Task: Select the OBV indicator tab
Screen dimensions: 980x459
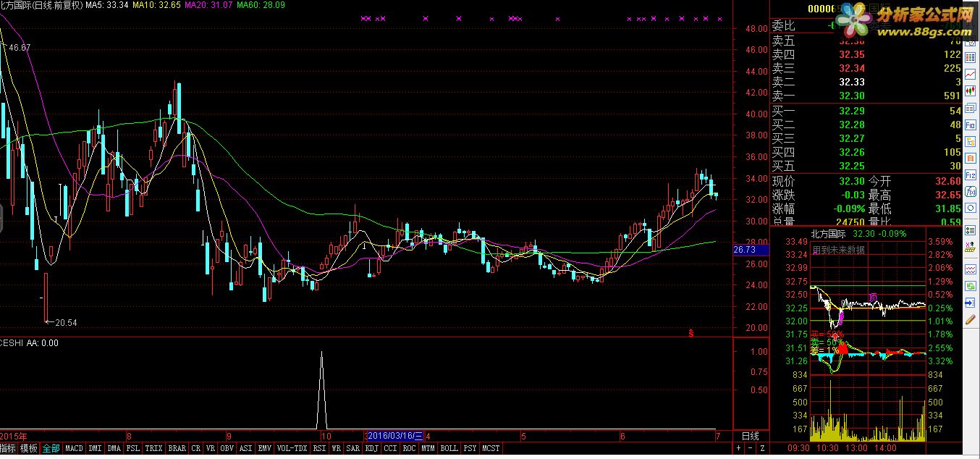Action: [x=227, y=448]
